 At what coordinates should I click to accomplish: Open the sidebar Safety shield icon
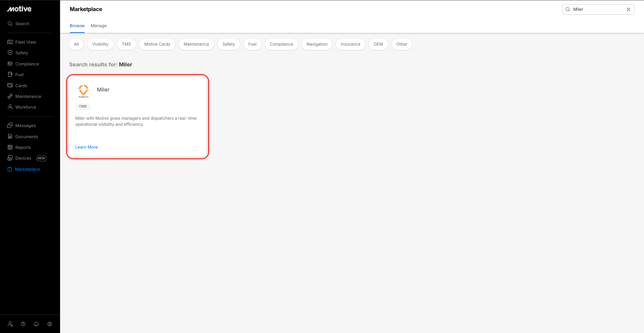pyautogui.click(x=10, y=53)
